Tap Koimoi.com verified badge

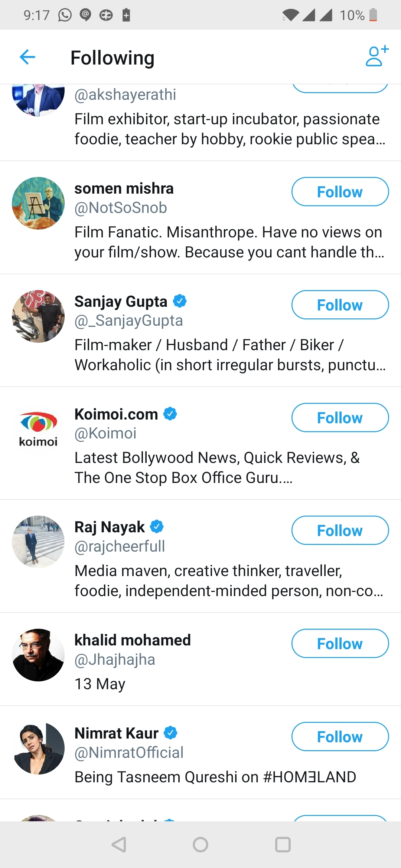[x=170, y=414]
